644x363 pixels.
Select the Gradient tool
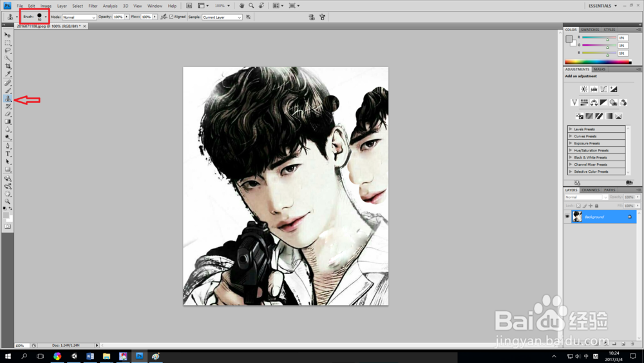point(7,122)
